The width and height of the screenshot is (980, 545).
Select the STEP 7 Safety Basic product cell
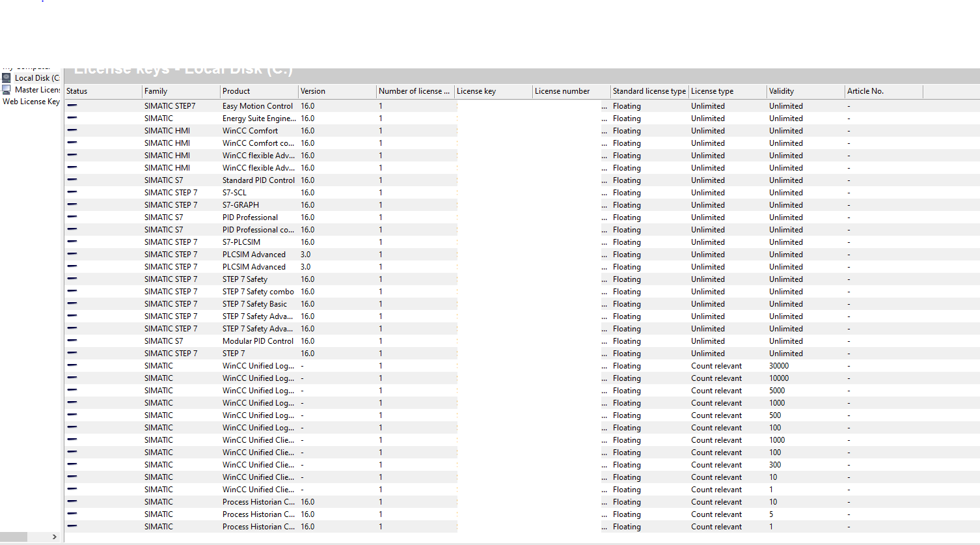(254, 304)
